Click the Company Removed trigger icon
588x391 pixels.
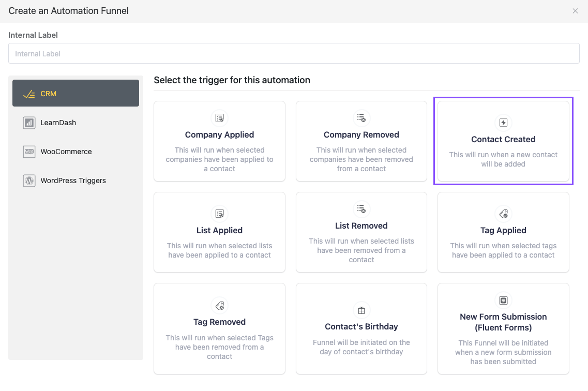tap(361, 118)
